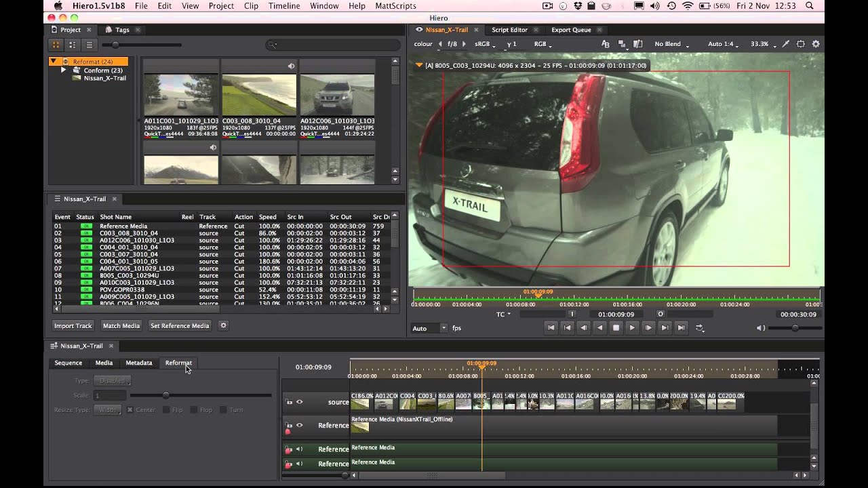Screen dimensions: 868x488
Task: Jump to start of sequence
Action: pos(551,327)
